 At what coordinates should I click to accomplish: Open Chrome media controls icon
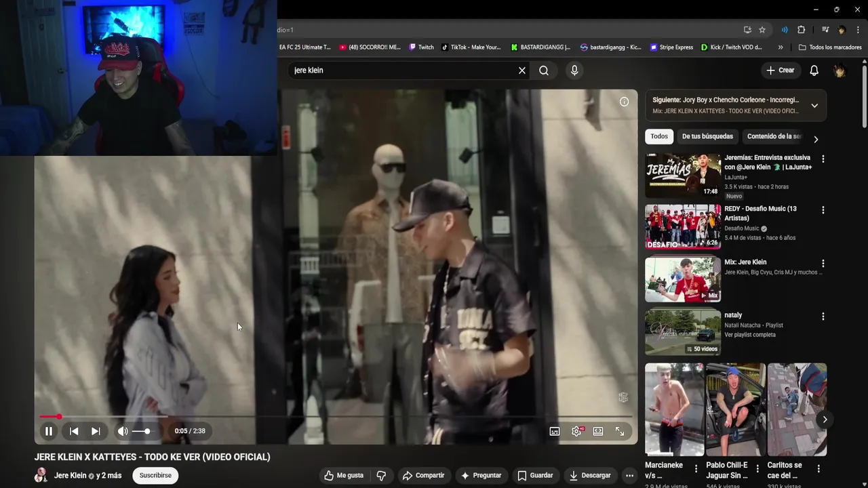pyautogui.click(x=825, y=30)
